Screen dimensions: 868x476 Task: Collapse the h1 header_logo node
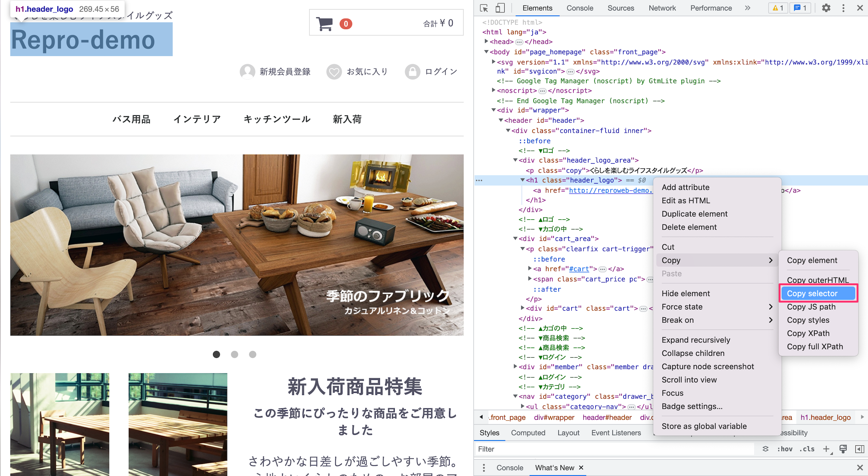point(522,180)
